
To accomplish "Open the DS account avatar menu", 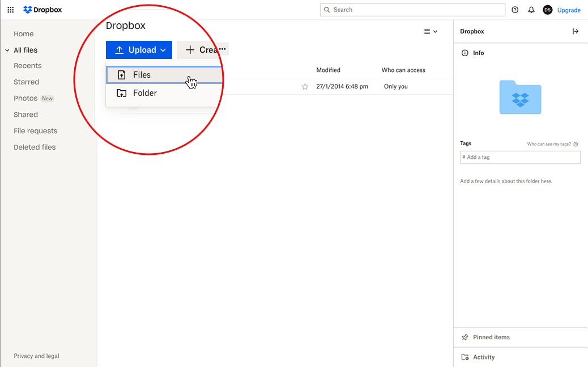I will pyautogui.click(x=547, y=10).
